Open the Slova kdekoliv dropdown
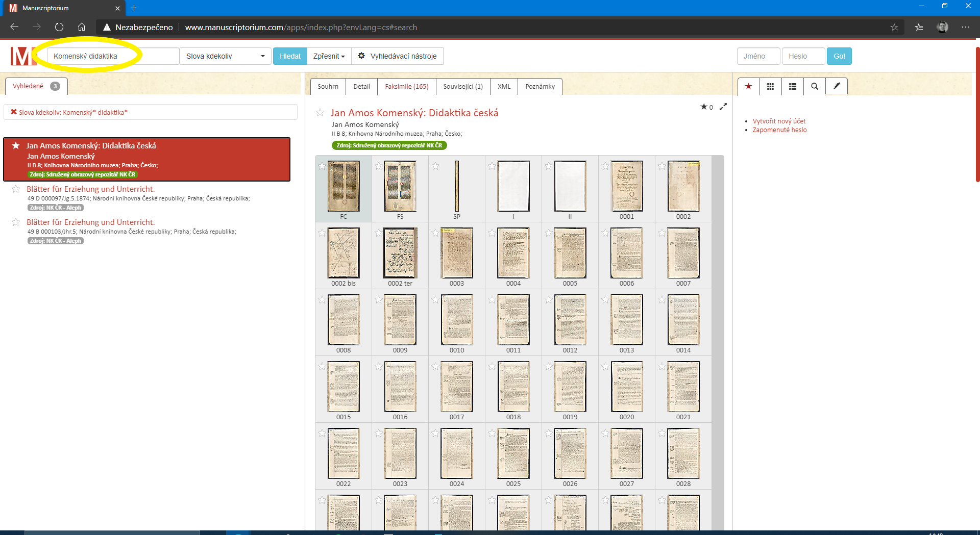This screenshot has height=535, width=980. tap(225, 56)
